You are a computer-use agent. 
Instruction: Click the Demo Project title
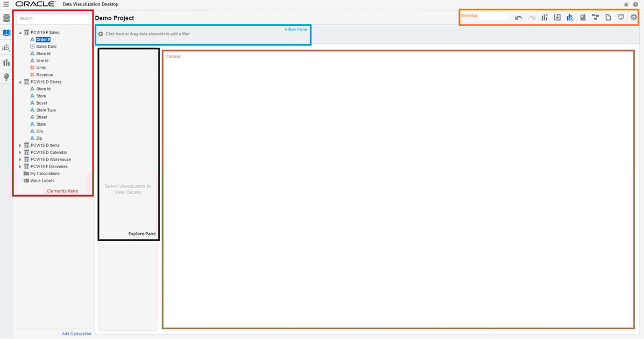point(115,18)
